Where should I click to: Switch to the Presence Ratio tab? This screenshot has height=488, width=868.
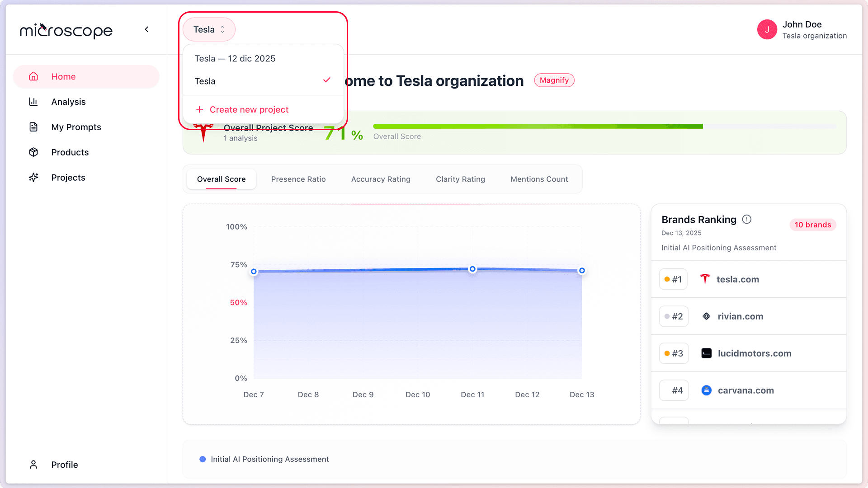pyautogui.click(x=298, y=179)
